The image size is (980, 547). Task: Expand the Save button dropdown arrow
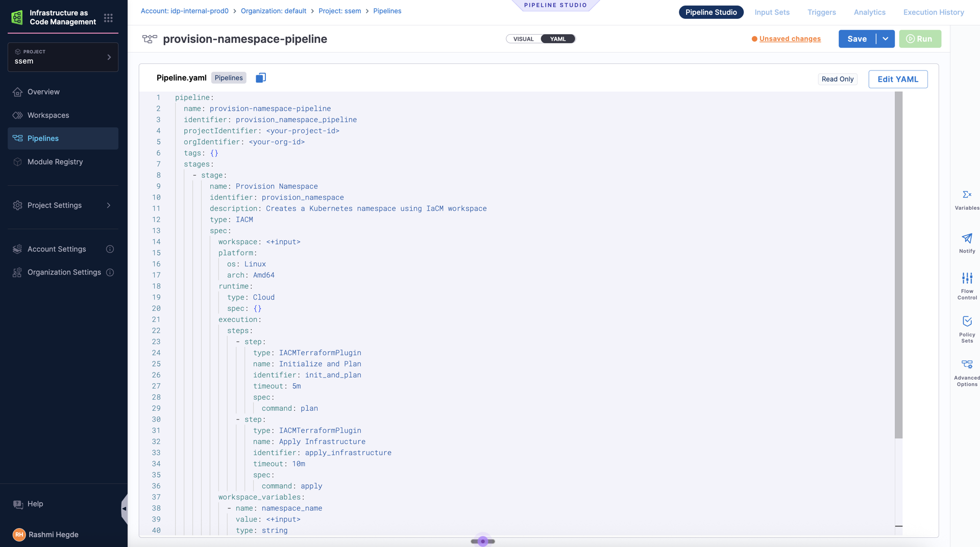(x=886, y=39)
